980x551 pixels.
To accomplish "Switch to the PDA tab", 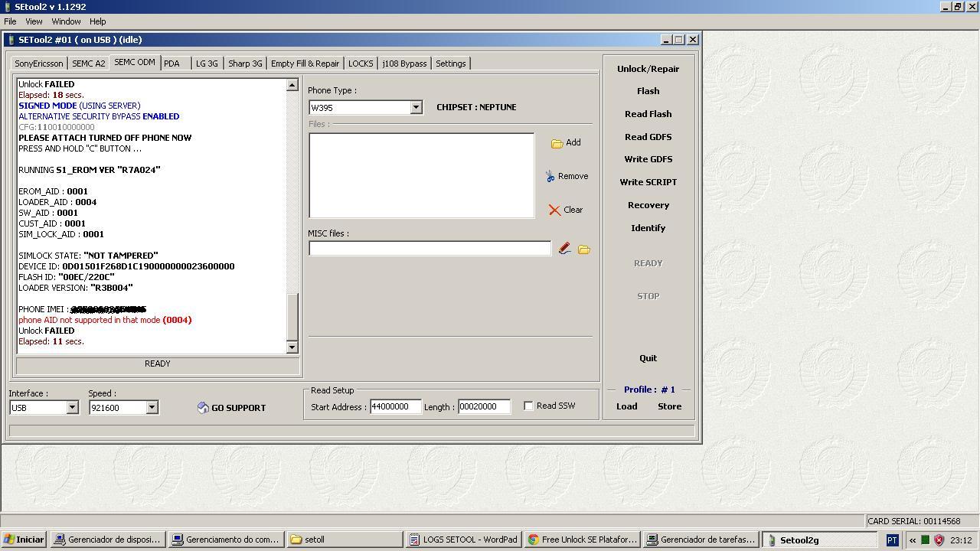I will click(171, 64).
